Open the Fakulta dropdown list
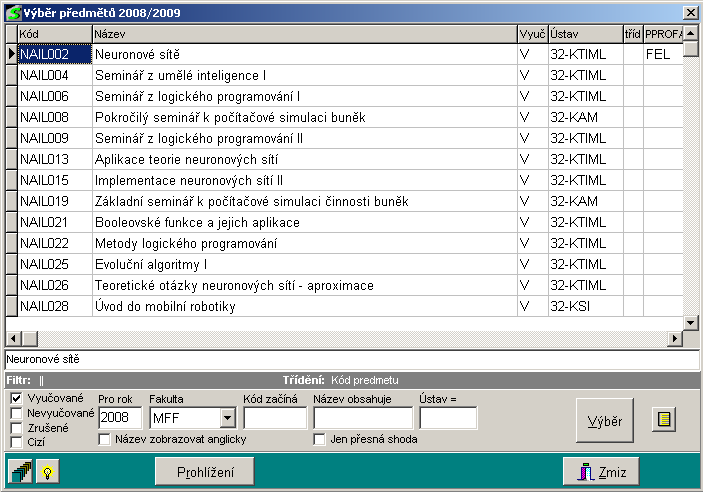This screenshot has height=492, width=703. pyautogui.click(x=227, y=418)
